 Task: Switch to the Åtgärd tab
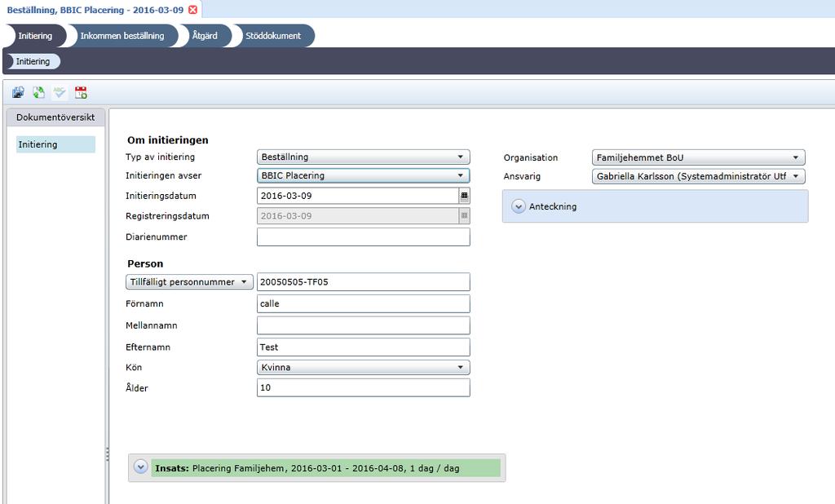(205, 36)
